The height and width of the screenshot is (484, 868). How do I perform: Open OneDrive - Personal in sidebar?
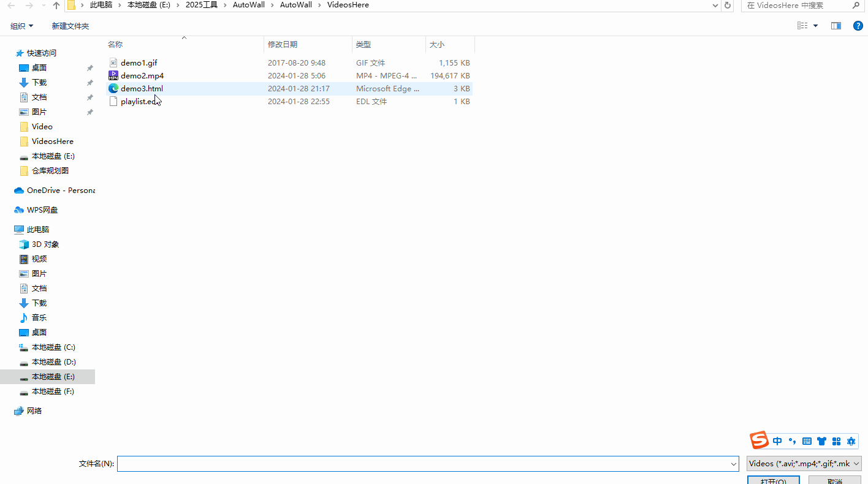pyautogui.click(x=60, y=191)
